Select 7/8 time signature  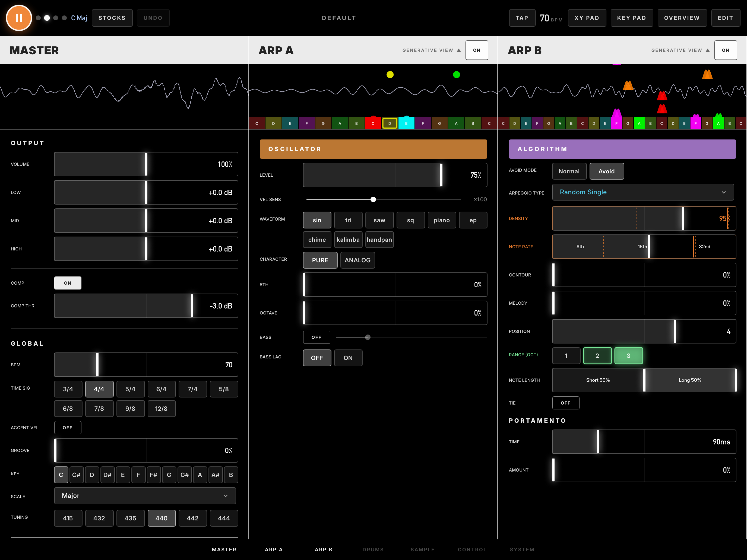(99, 408)
